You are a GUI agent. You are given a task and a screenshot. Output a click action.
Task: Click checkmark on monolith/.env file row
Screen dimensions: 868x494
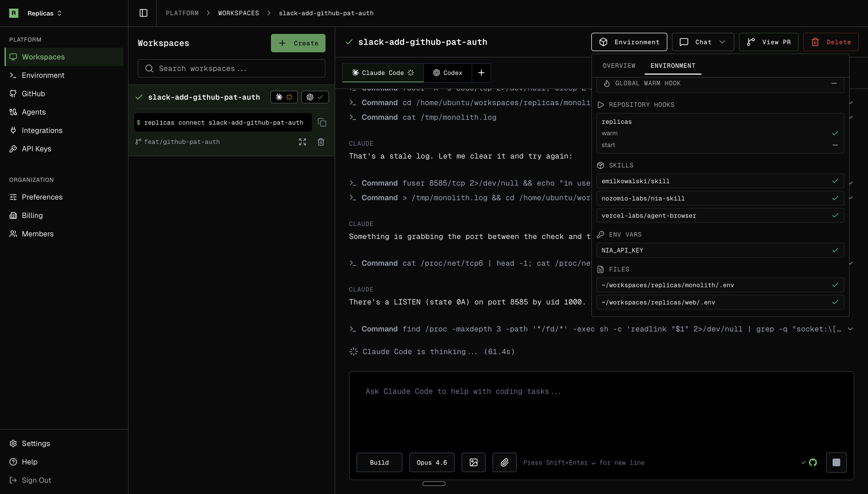(x=835, y=285)
